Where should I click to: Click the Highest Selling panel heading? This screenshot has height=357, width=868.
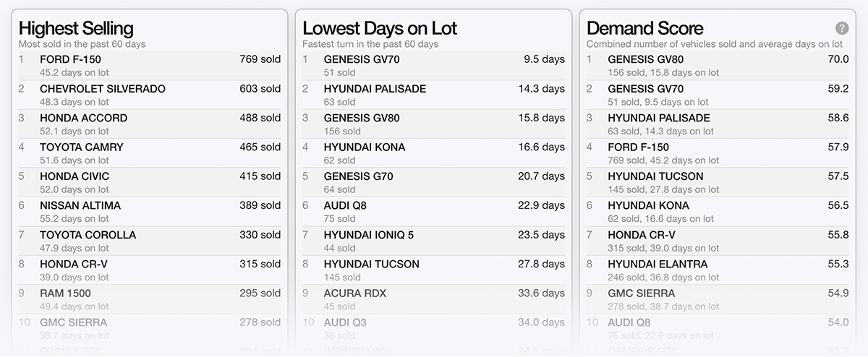[76, 28]
